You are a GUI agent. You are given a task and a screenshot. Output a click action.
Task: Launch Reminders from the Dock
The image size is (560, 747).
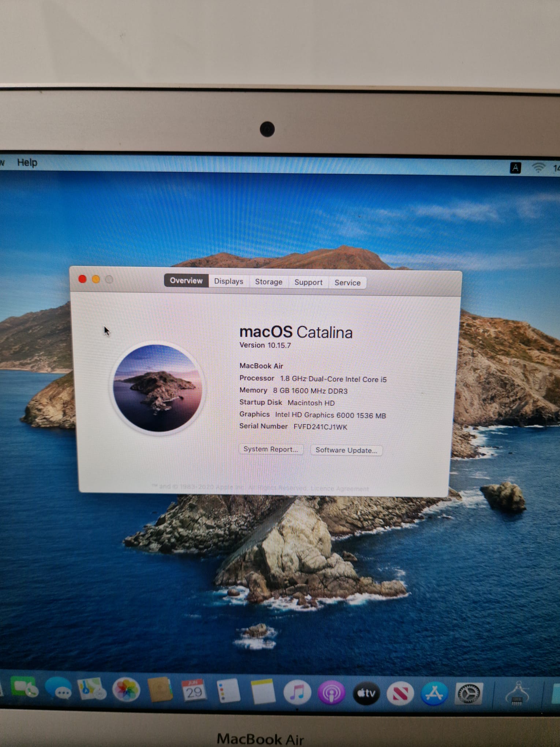click(228, 691)
